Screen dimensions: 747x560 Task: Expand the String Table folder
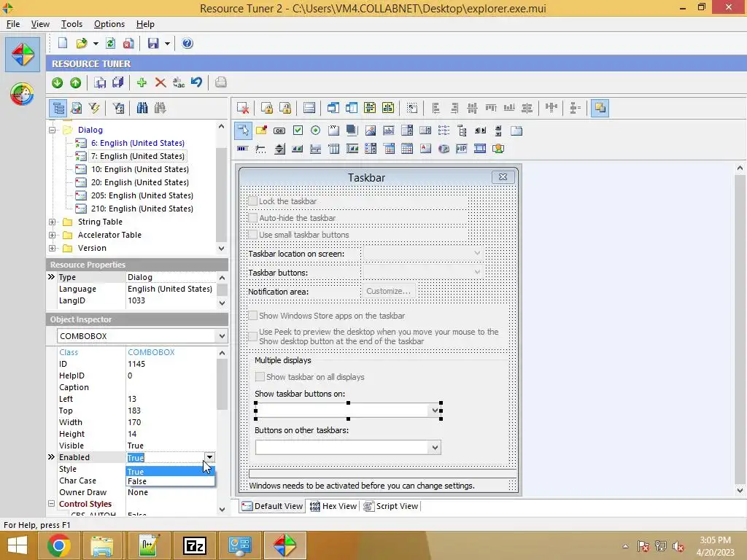pos(53,222)
